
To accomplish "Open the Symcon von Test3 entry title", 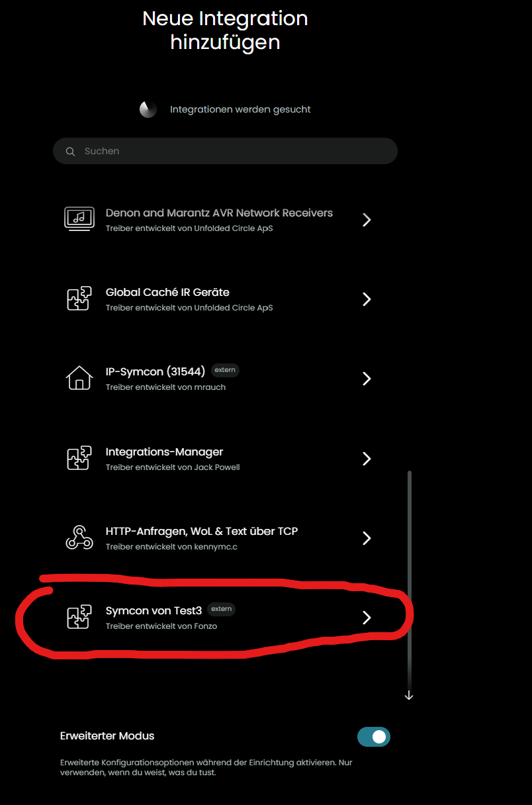I will (x=154, y=611).
